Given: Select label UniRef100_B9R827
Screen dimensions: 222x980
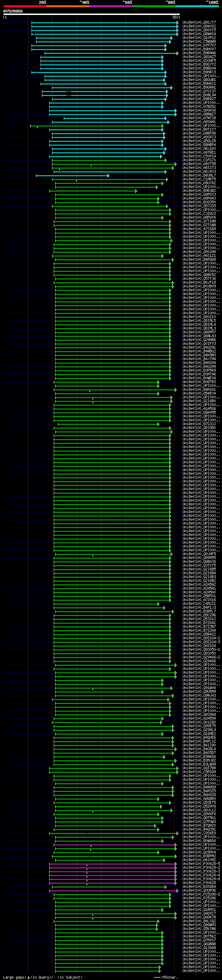Looking at the screenshot, I should [199, 99].
